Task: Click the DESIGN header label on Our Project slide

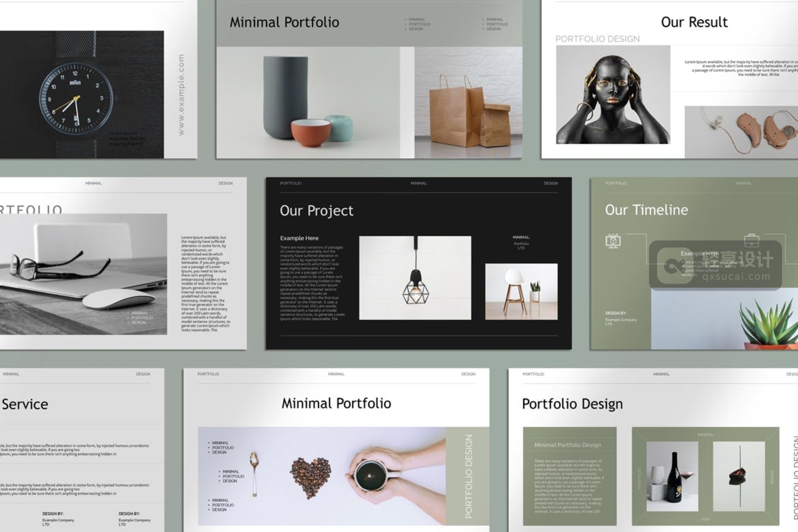Action: pyautogui.click(x=551, y=183)
